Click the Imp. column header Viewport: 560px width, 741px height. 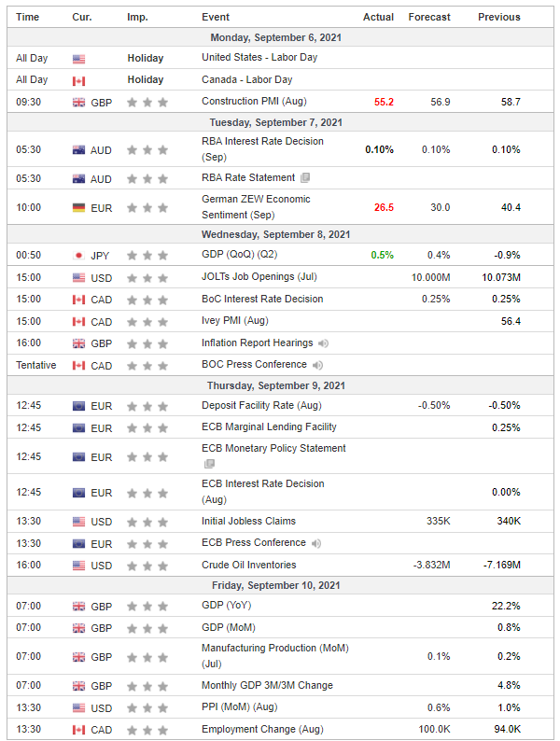(137, 17)
